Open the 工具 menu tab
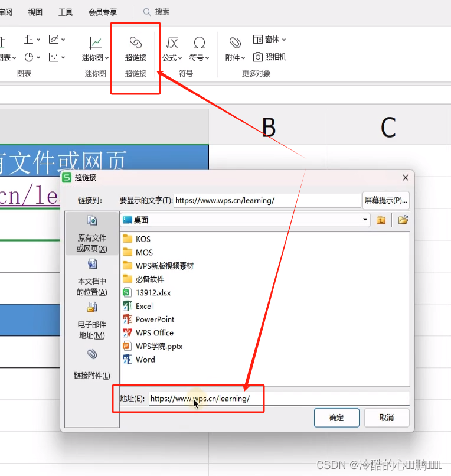The width and height of the screenshot is (451, 476). tap(66, 12)
